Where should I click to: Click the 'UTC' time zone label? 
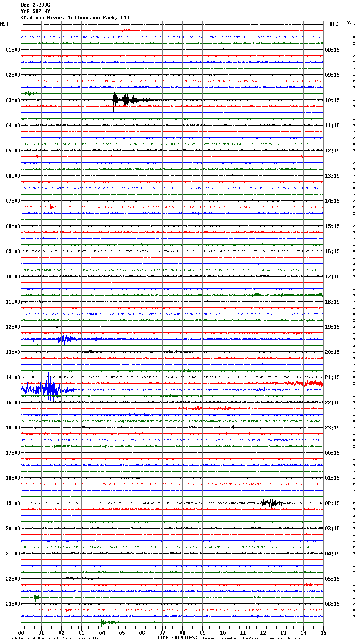334,24
